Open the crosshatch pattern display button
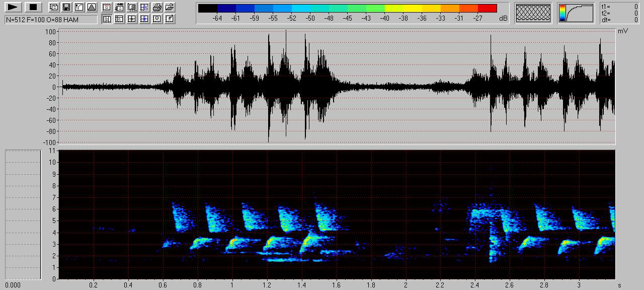The image size is (644, 290). click(x=534, y=13)
